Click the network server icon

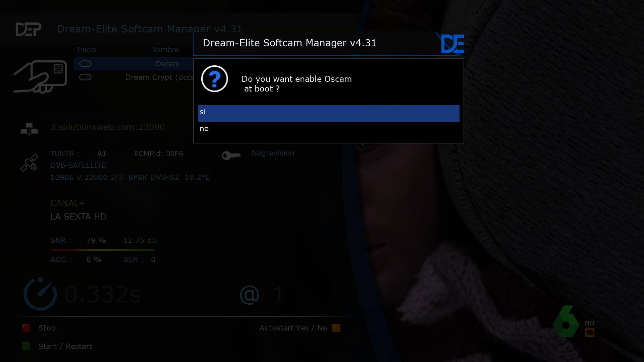pos(29,129)
